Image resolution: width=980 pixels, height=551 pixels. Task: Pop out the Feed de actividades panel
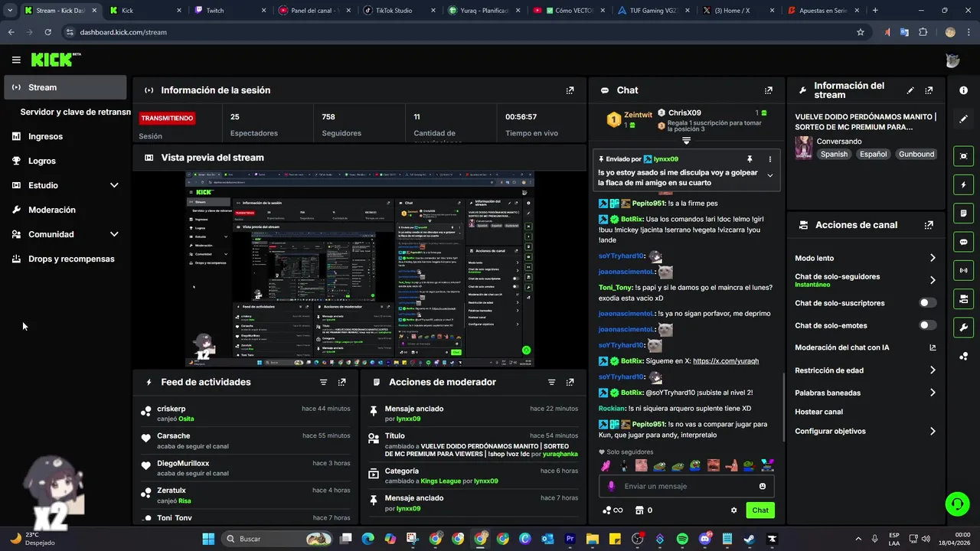coord(341,382)
